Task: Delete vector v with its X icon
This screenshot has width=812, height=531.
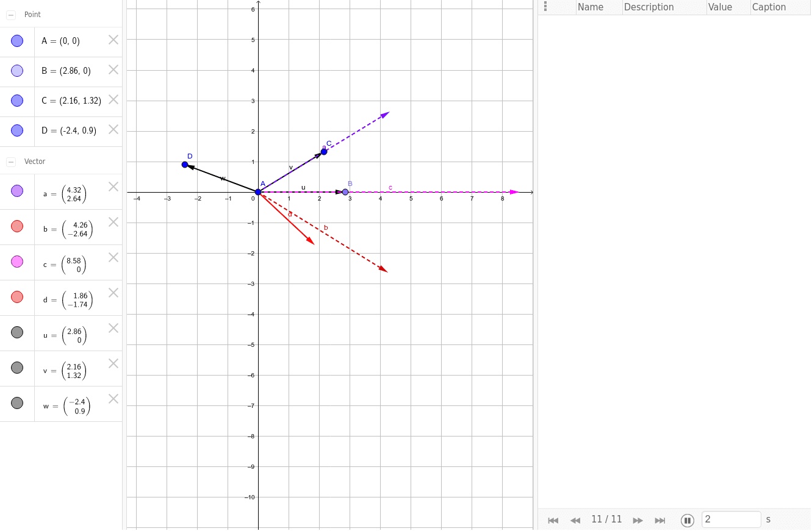Action: [x=113, y=363]
